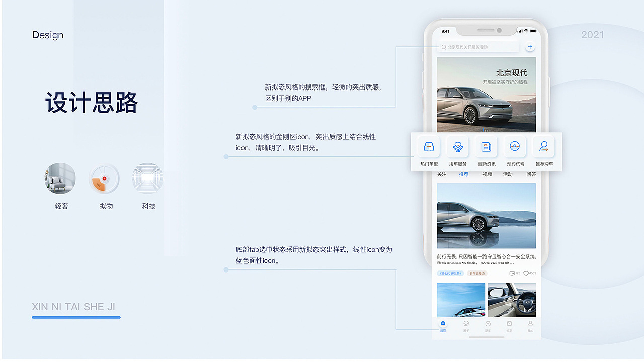Click the 开启披坚实守护的旅程 banner subtitle

coord(505,82)
